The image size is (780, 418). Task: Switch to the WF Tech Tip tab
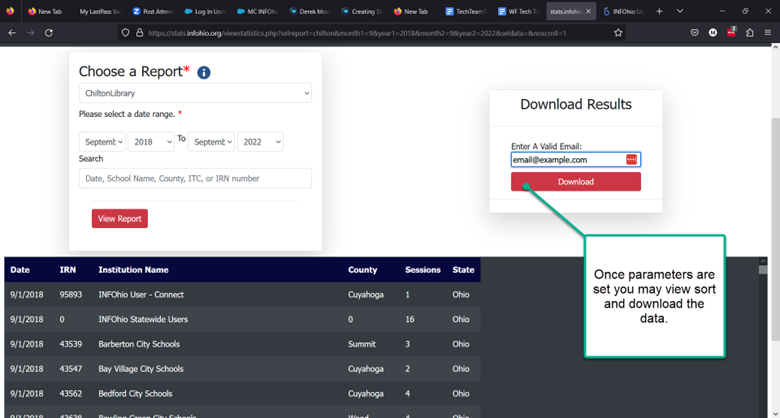(x=518, y=11)
